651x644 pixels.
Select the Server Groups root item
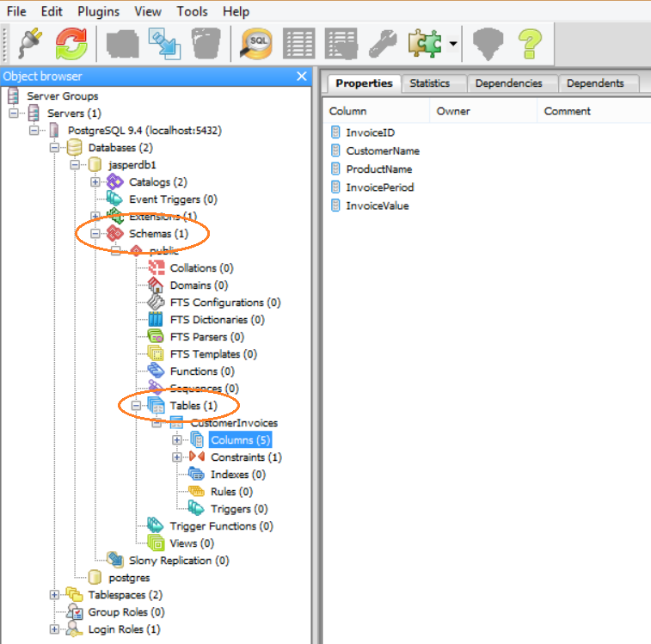click(x=62, y=96)
